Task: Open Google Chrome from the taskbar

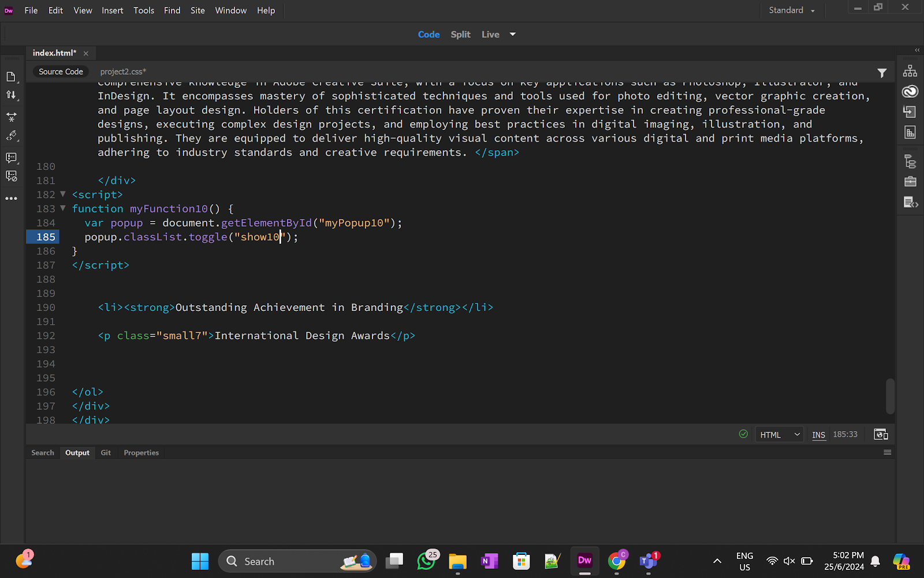Action: 617,561
